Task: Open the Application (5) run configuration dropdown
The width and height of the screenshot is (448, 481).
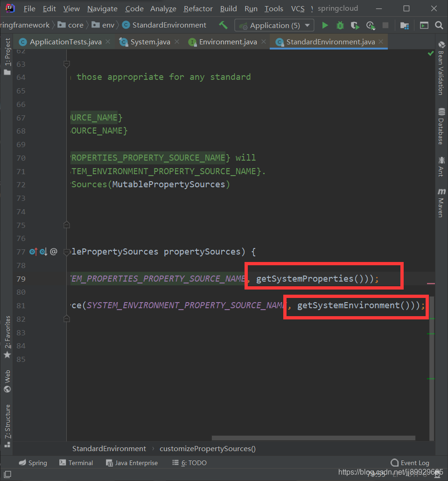Action: (274, 26)
